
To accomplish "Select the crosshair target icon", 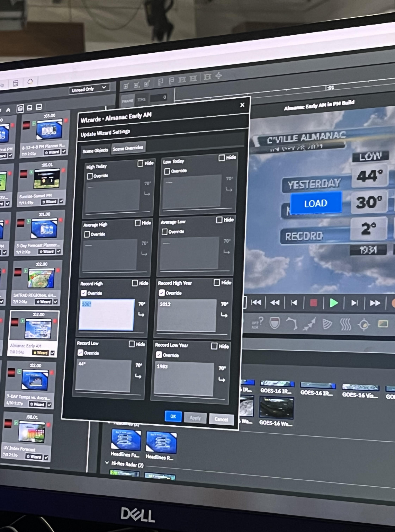I will tap(364, 325).
